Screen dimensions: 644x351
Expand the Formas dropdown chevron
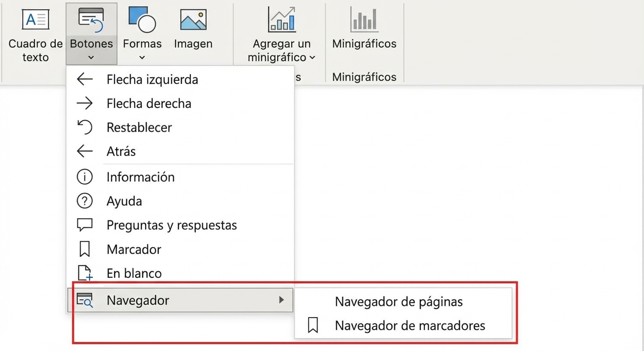pos(142,57)
